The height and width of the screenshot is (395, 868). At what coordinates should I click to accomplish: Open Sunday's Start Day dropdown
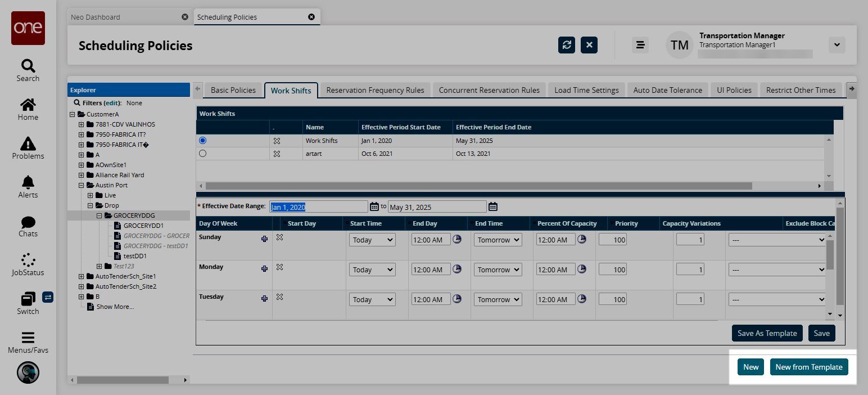pos(372,240)
